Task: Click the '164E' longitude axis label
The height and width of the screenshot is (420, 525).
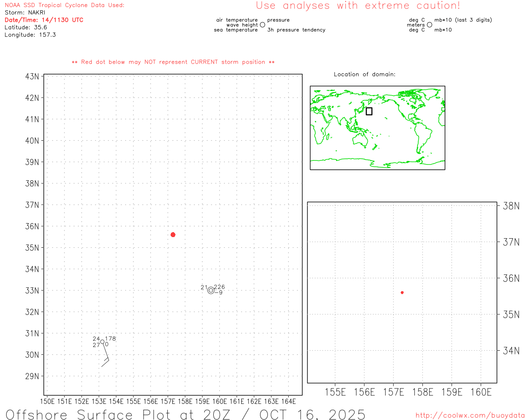Action: [288, 402]
